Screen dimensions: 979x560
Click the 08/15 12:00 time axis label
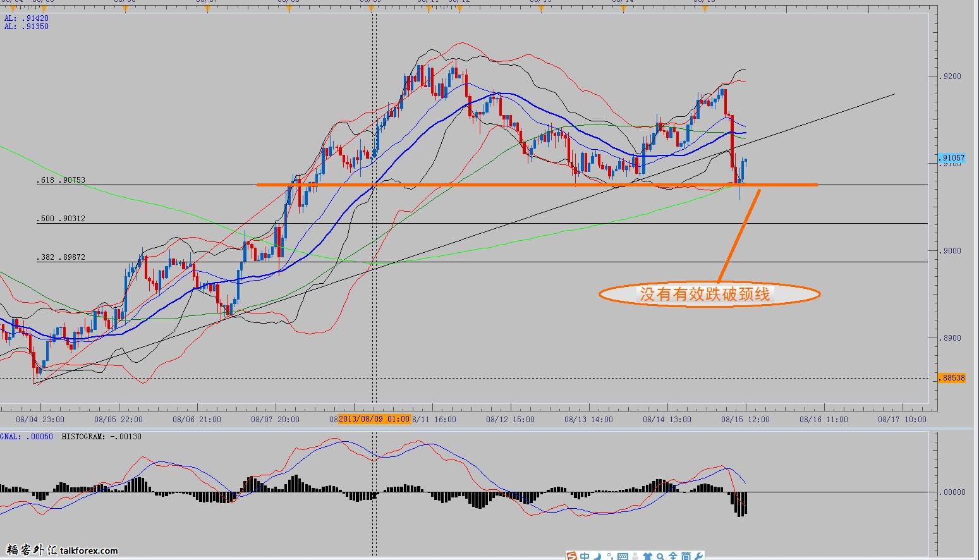pyautogui.click(x=745, y=419)
